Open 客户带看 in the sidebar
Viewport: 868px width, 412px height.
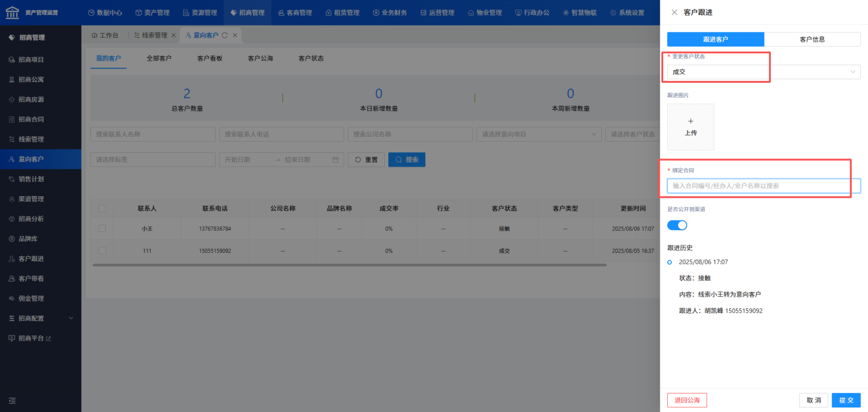(x=41, y=278)
